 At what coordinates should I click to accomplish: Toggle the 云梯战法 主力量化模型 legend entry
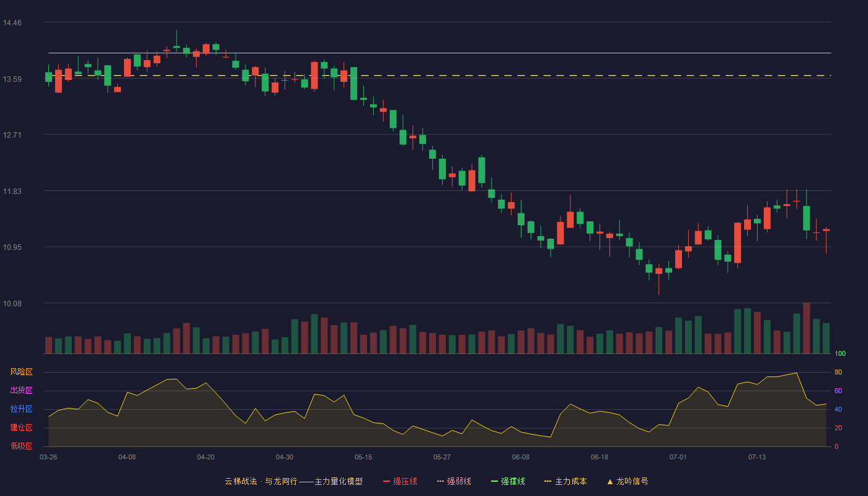pyautogui.click(x=293, y=481)
